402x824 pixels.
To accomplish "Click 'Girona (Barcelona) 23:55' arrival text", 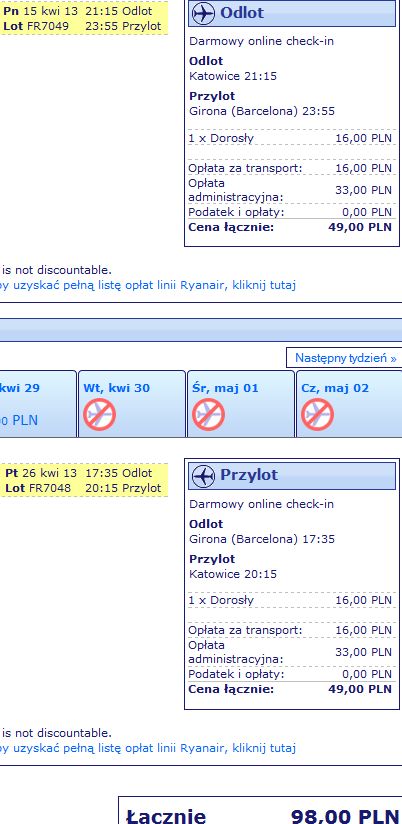I will pyautogui.click(x=262, y=111).
